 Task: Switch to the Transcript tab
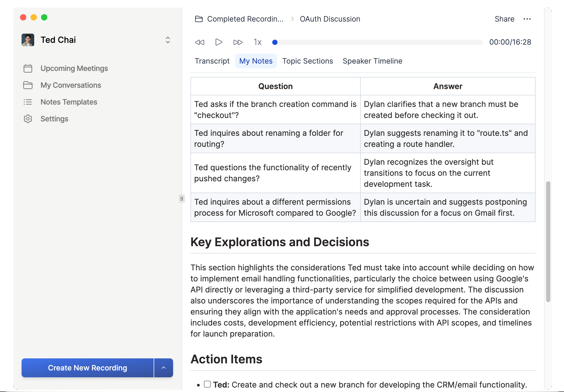(x=212, y=61)
